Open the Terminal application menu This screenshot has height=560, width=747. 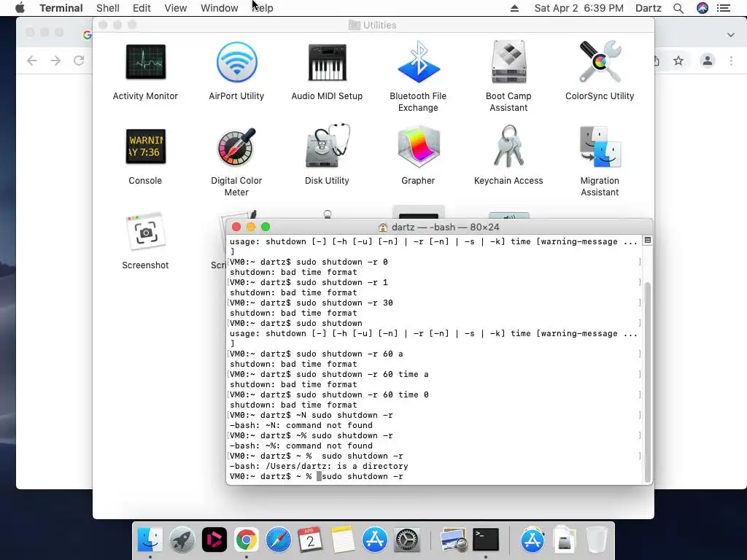pos(61,8)
